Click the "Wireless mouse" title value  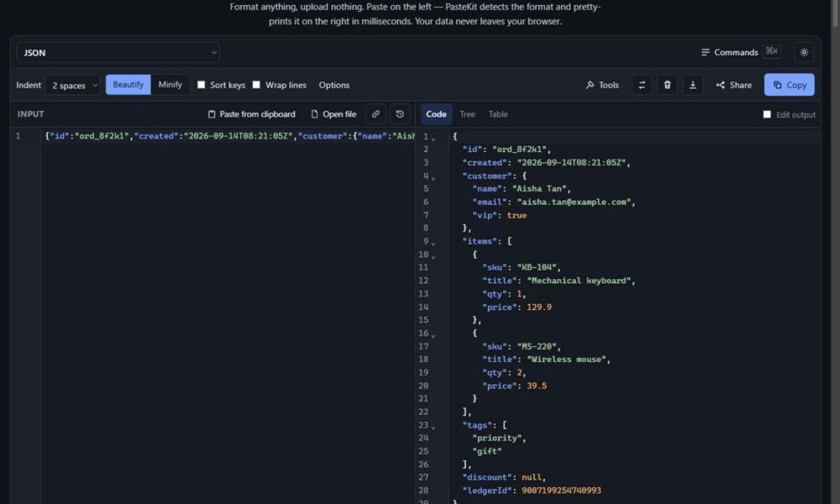566,360
